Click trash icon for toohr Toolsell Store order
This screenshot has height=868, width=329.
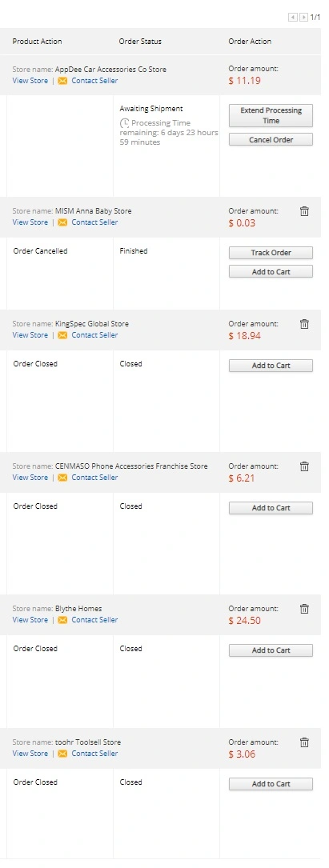coord(304,742)
